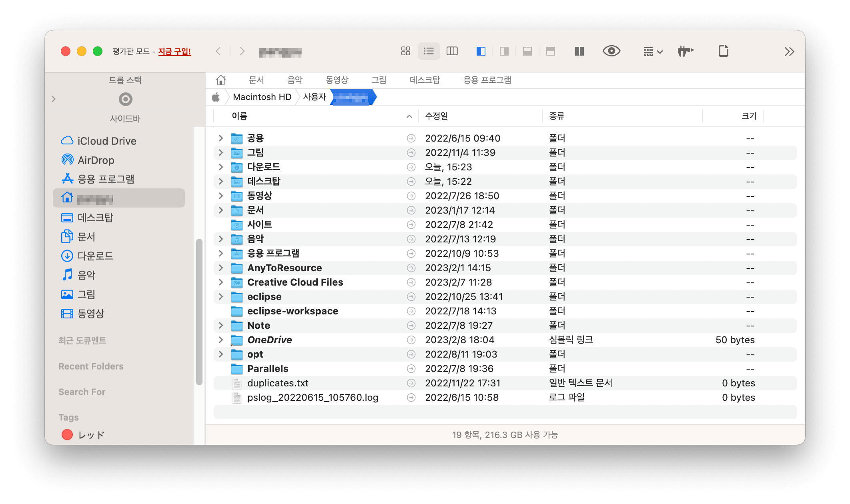Click the Apple icon in path bar
This screenshot has width=850, height=504.
point(216,97)
